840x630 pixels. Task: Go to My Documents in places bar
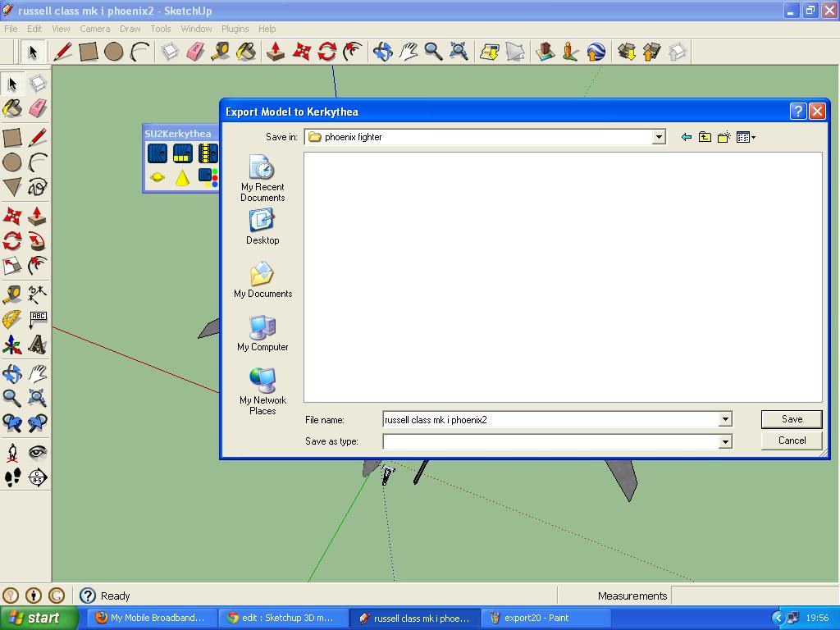coord(262,280)
